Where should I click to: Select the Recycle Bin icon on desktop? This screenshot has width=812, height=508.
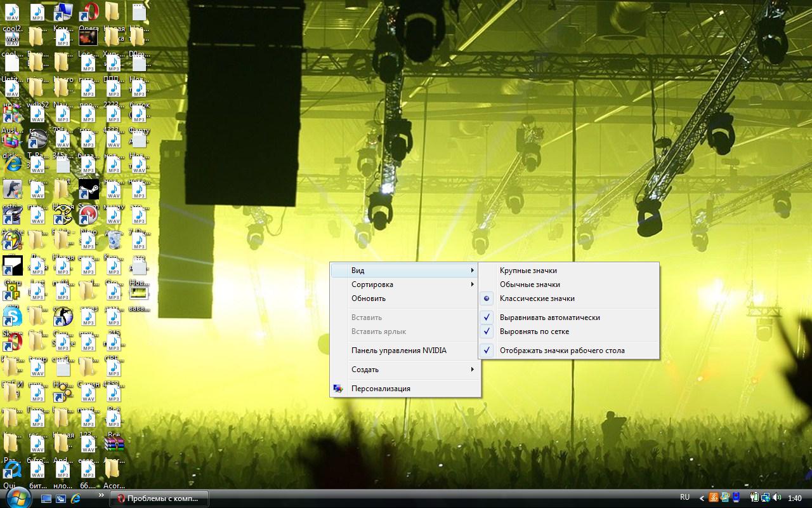coord(114,240)
